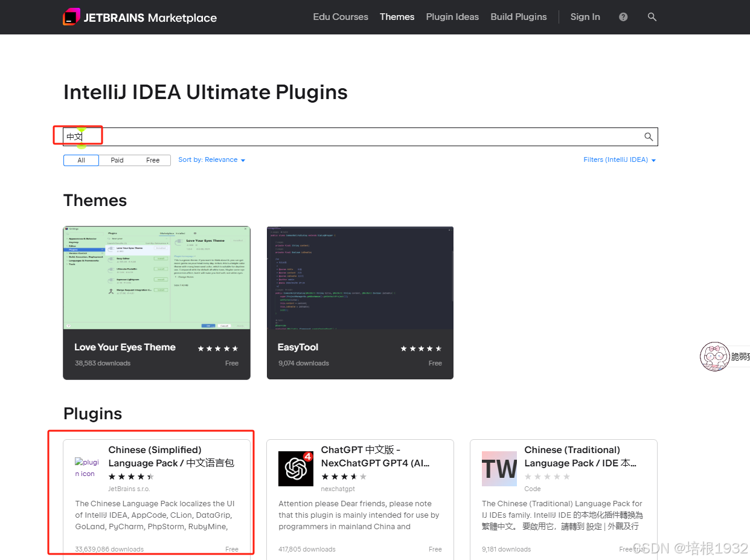Click the Sign In link

(585, 17)
